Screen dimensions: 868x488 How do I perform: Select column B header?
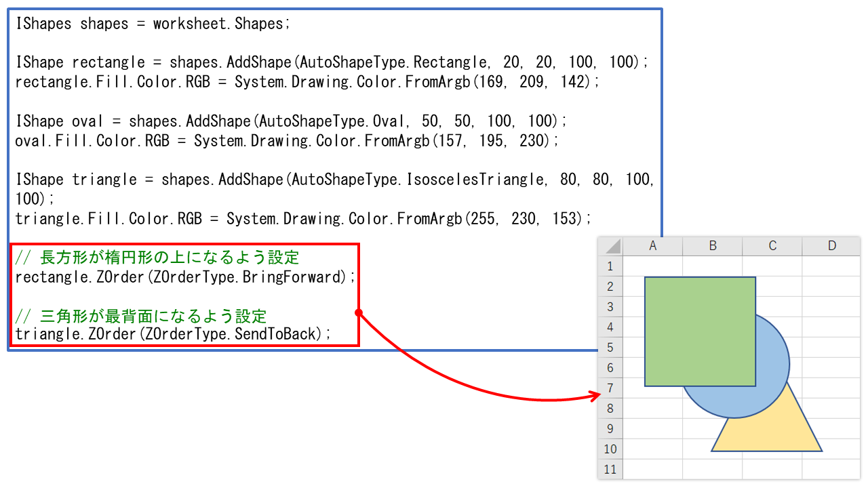pos(712,246)
